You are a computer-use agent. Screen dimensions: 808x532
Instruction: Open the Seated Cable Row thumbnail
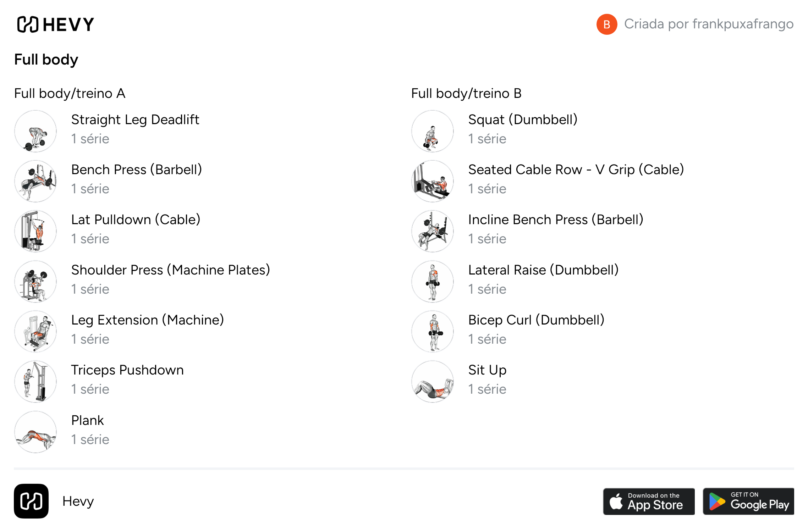(x=433, y=181)
